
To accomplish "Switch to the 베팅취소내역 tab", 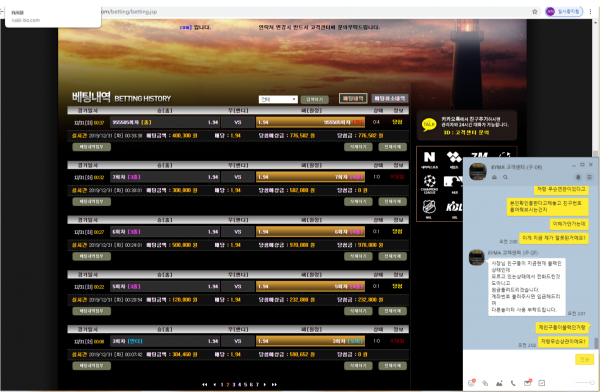I will [390, 98].
